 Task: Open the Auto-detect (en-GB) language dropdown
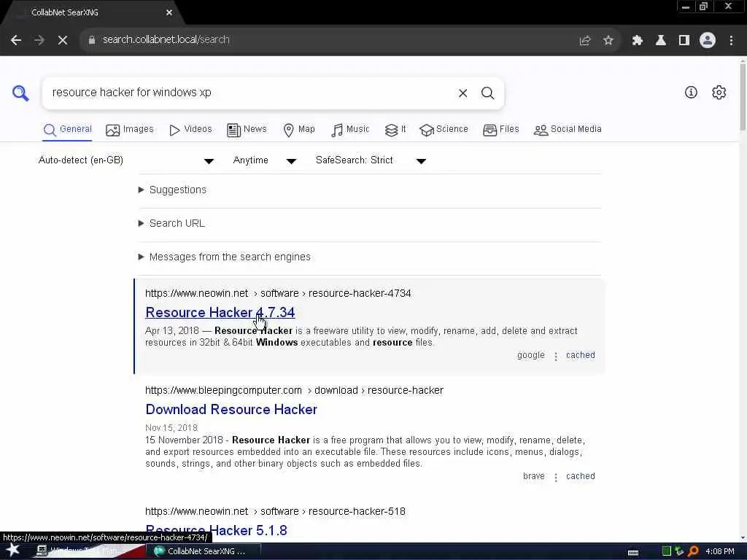tap(126, 160)
